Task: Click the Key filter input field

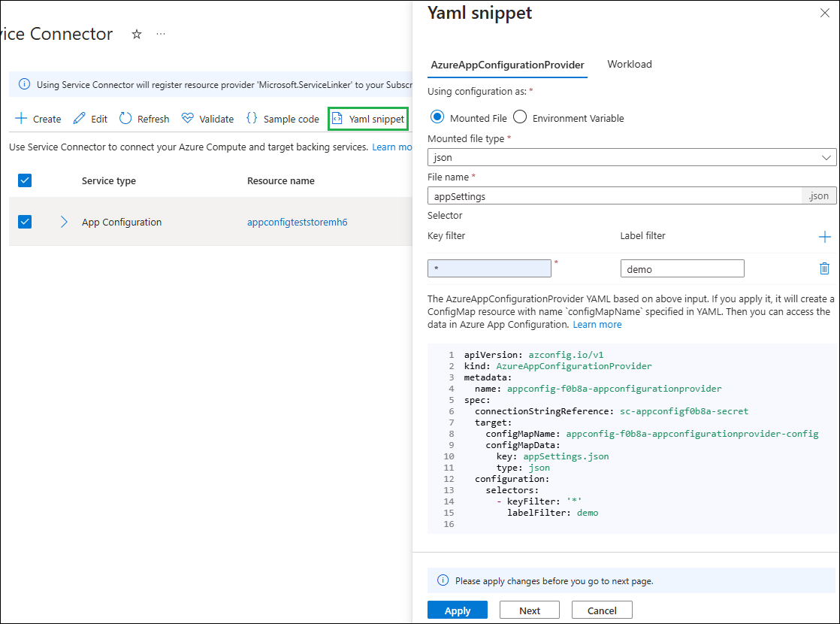Action: [489, 268]
